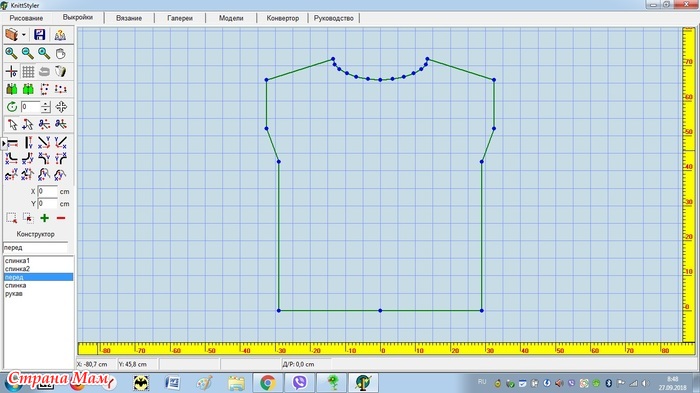
Task: Switch to the Вязание tab
Action: (x=129, y=18)
